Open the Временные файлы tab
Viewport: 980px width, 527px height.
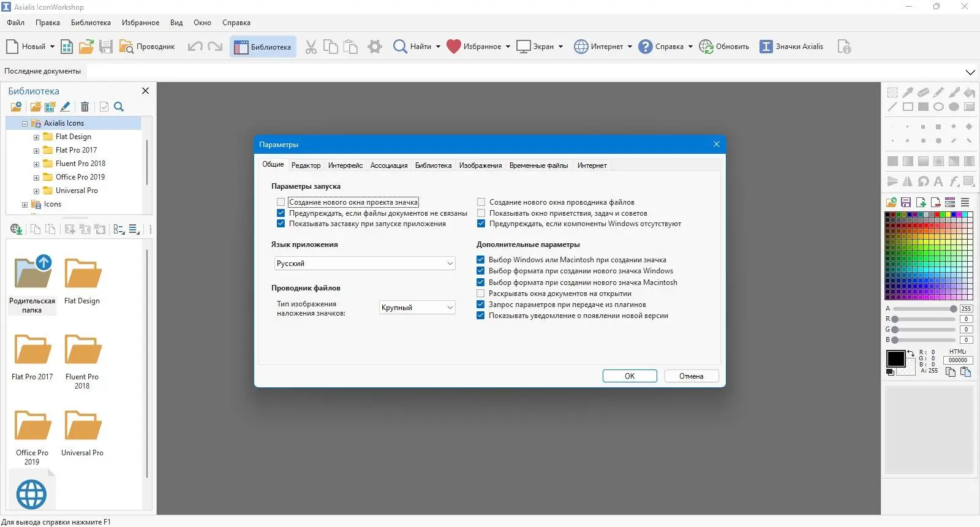click(539, 165)
